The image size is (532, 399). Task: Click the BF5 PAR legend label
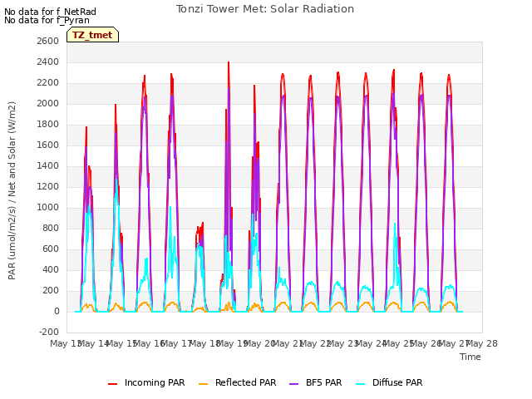click(x=323, y=382)
